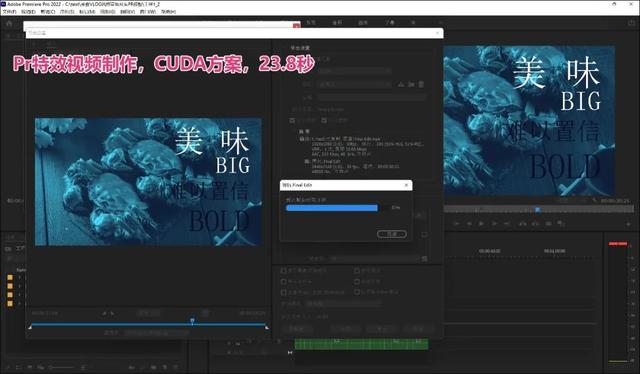Click Program Monitor Go to In icon
Viewport: 640px width, 374px height.
pos(456,224)
